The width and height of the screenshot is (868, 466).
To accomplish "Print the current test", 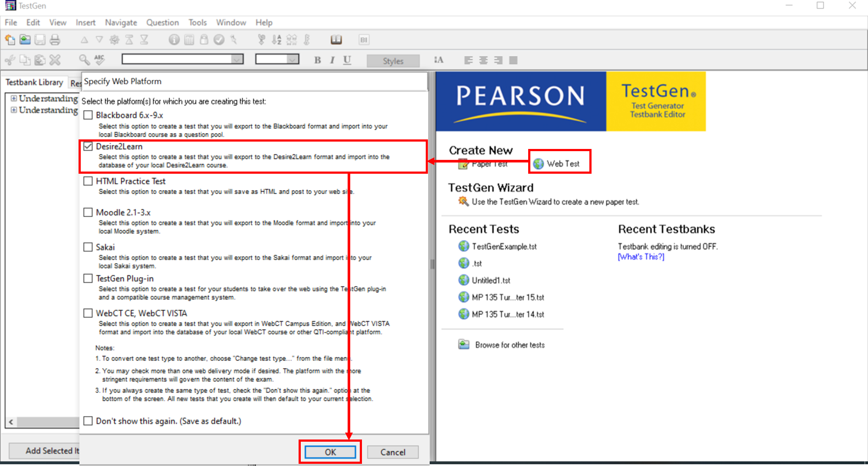I will pyautogui.click(x=55, y=40).
